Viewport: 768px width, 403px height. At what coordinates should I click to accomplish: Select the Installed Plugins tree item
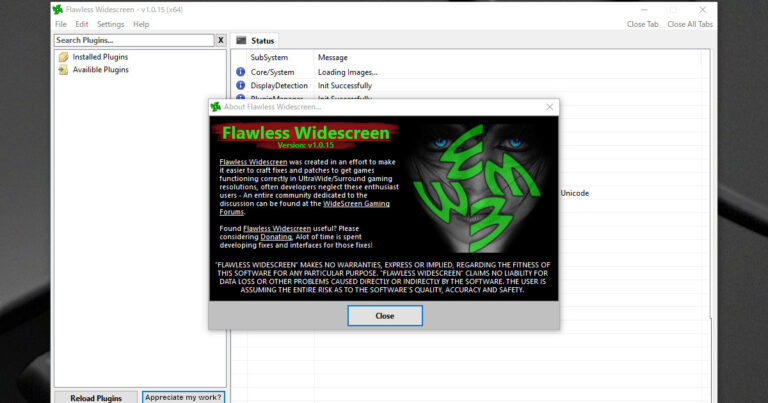(x=100, y=57)
